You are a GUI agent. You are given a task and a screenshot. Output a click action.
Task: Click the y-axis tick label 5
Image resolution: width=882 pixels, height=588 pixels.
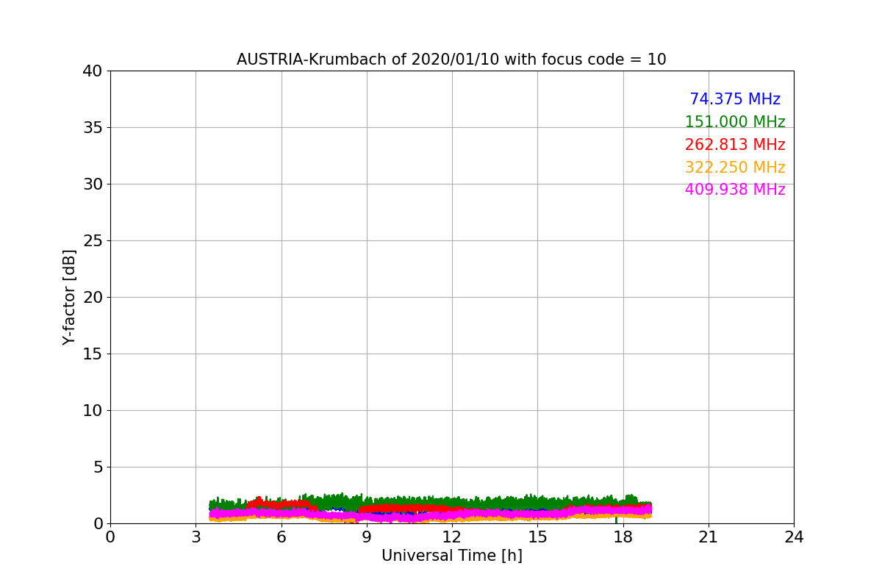[98, 467]
